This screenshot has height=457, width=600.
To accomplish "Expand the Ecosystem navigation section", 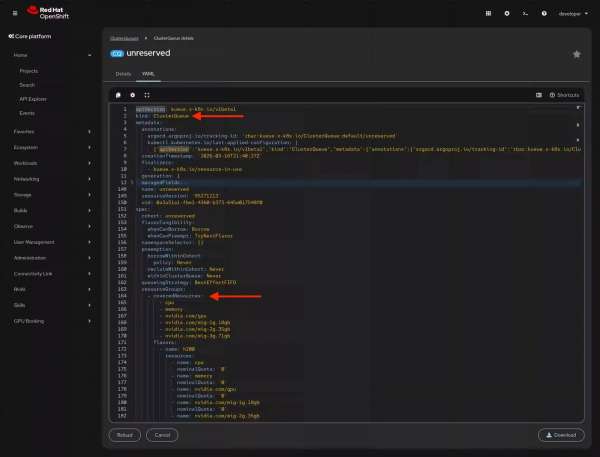I will coord(52,147).
